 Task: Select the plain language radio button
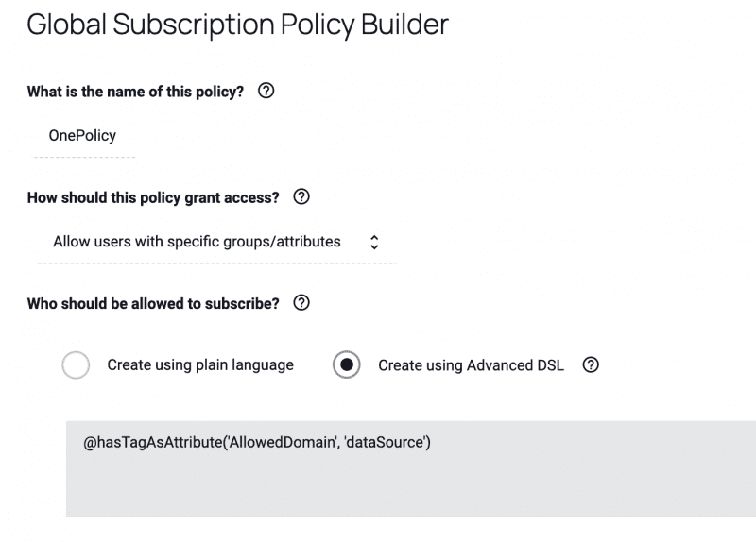pyautogui.click(x=76, y=364)
